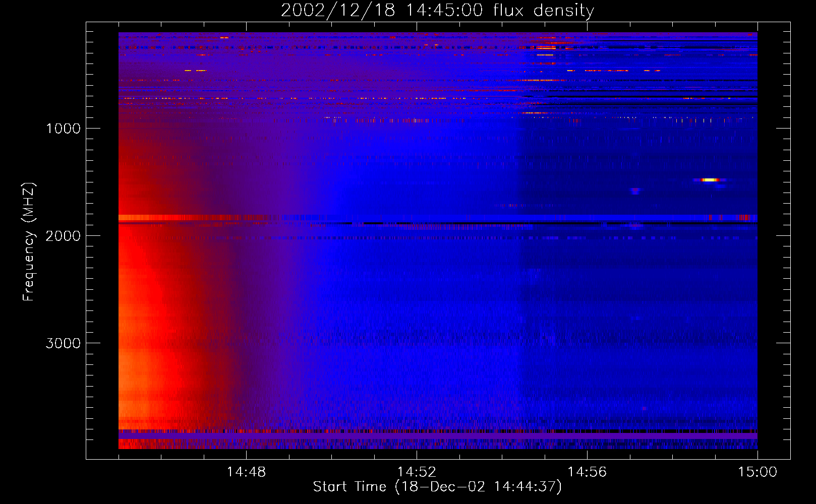Click the 14:56 time tick label

[x=587, y=472]
